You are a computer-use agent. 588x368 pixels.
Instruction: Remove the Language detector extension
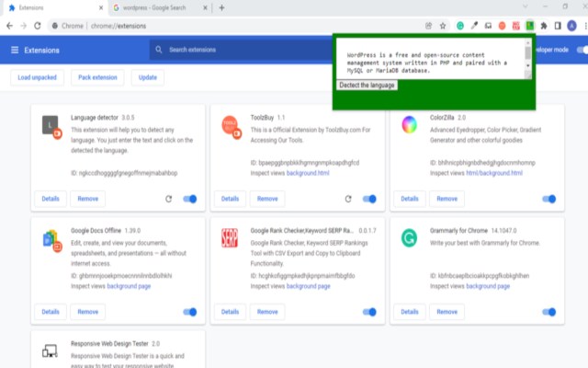pos(88,199)
